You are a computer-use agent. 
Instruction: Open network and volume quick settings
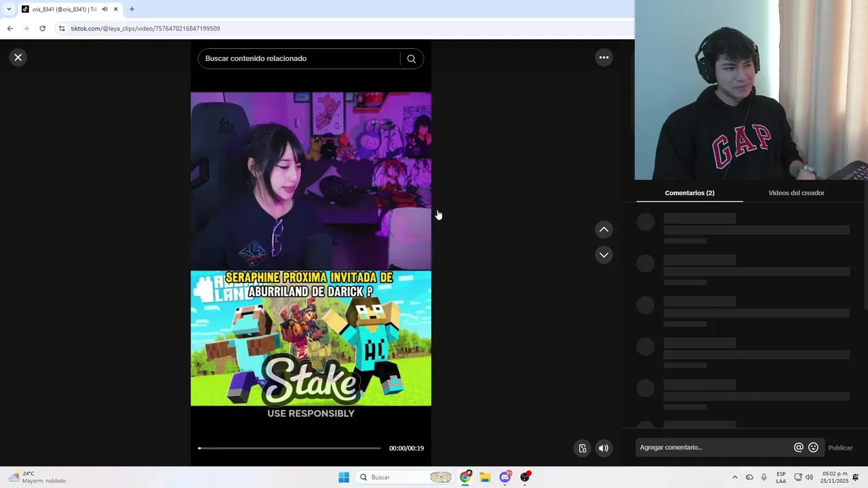pos(804,477)
